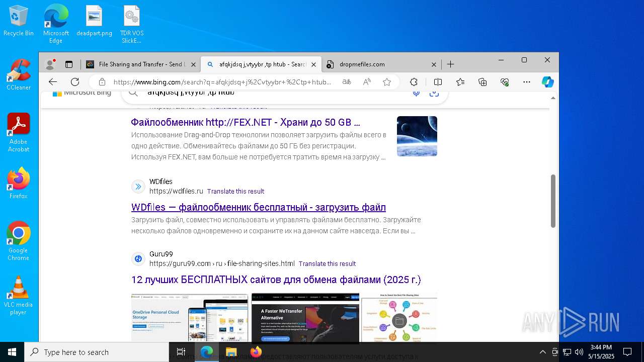Open tab actions menu icon

coord(69,64)
